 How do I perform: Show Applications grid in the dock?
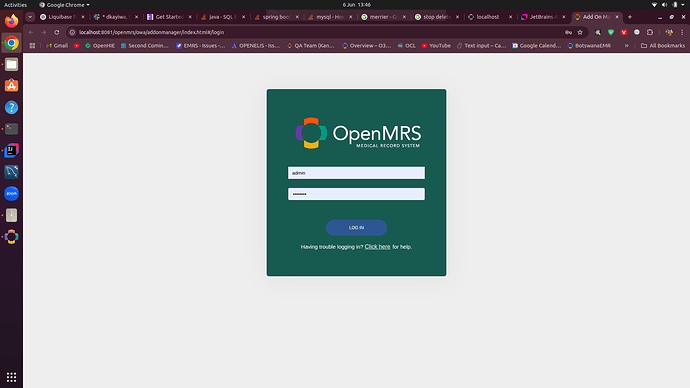point(11,377)
